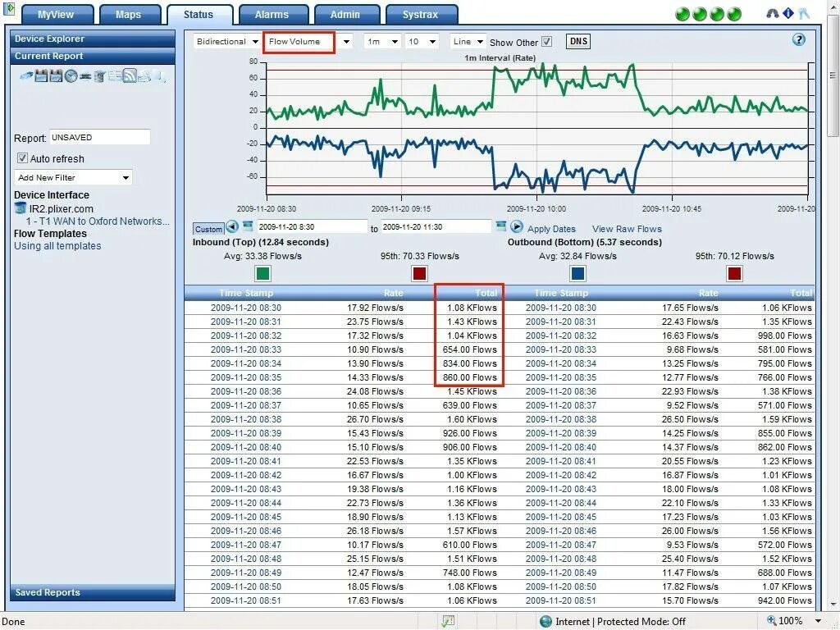Click the RSS feed report icon
Viewport: 840px width, 630px height.
130,75
